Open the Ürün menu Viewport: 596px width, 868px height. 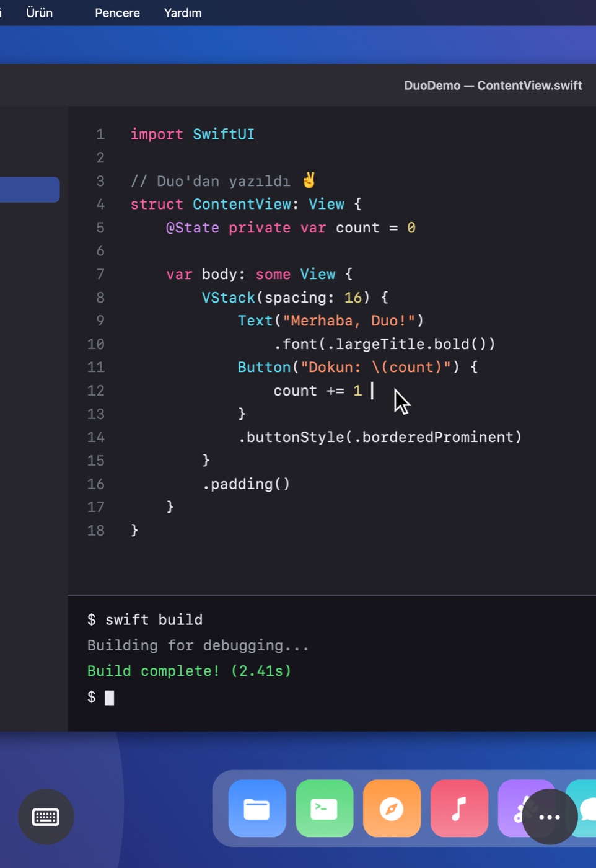39,12
